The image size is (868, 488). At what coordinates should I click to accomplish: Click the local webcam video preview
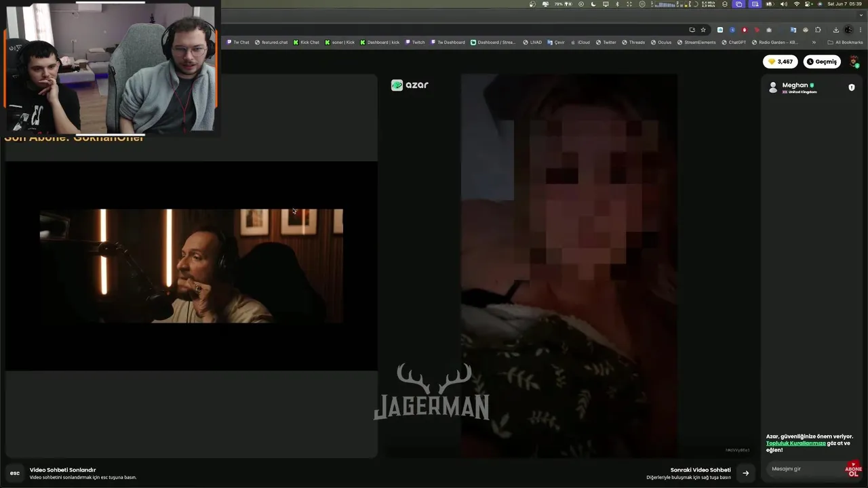click(191, 266)
